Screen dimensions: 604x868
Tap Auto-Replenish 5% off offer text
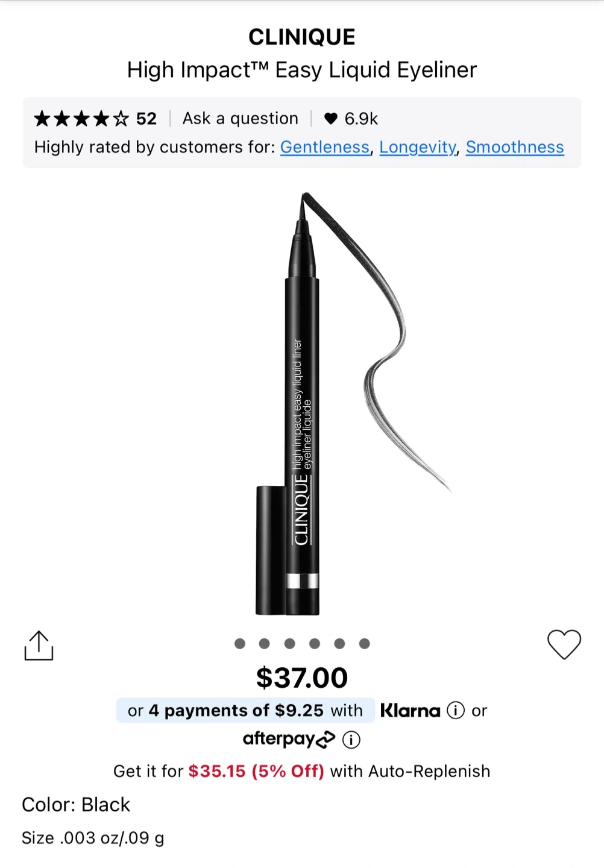coord(302,772)
